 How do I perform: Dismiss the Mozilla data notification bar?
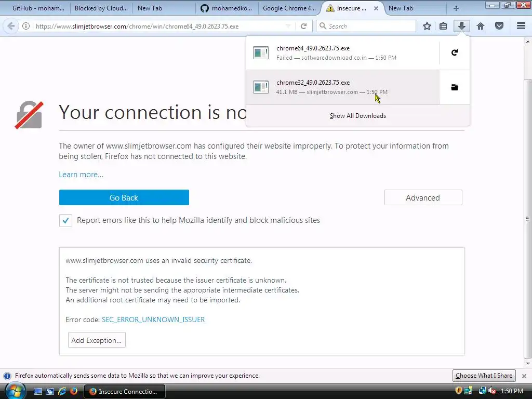pos(524,376)
